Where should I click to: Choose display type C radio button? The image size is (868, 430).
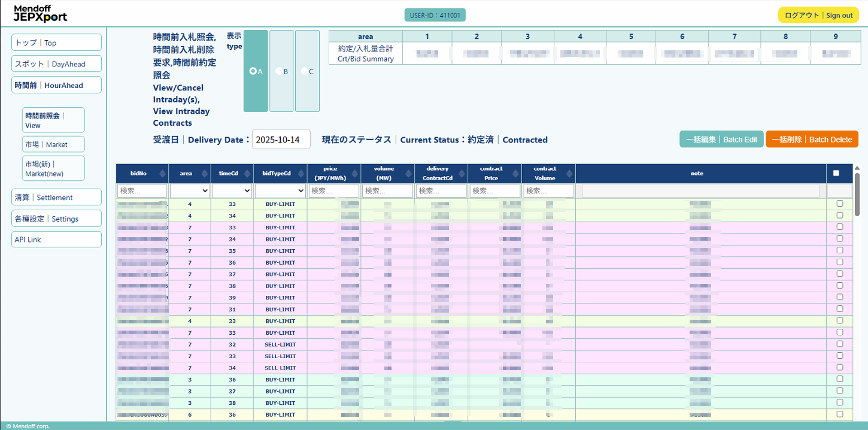coord(305,71)
